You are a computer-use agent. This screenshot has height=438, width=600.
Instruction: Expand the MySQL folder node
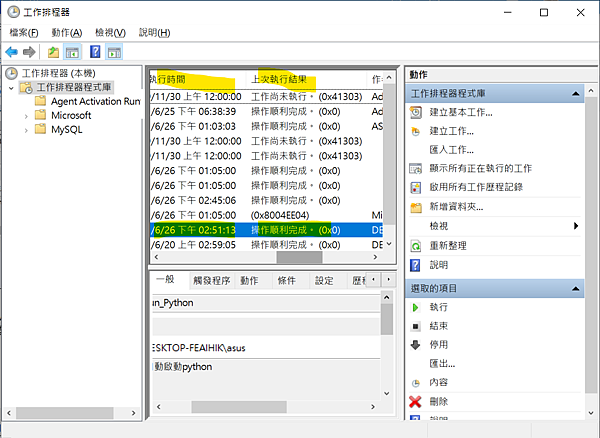click(26, 130)
